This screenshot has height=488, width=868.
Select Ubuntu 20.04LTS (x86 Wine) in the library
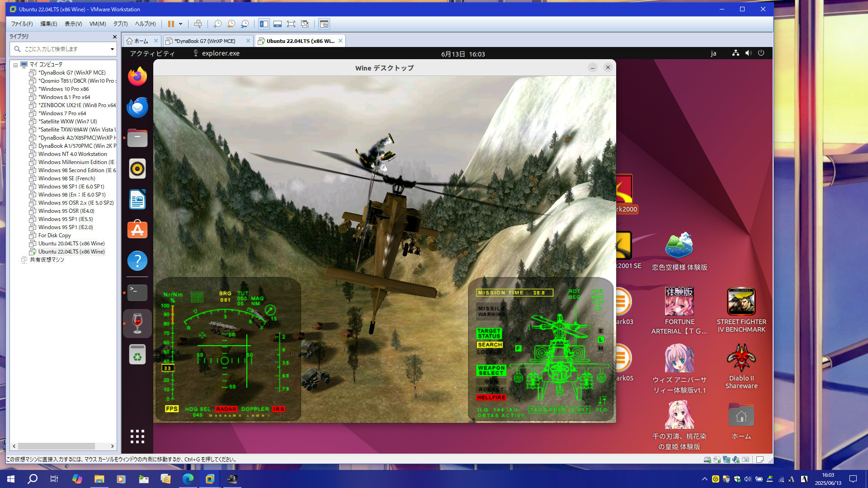point(71,244)
